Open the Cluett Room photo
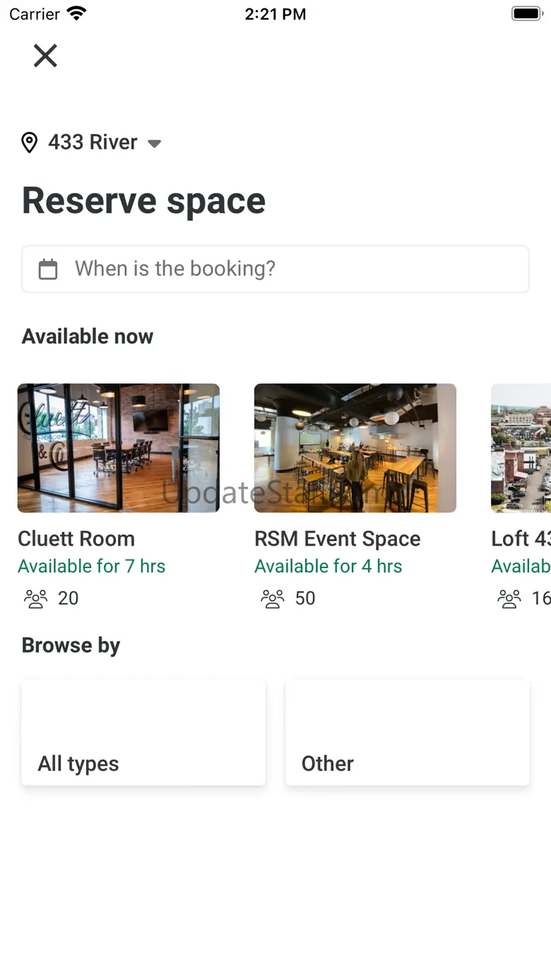This screenshot has width=551, height=980. 119,448
